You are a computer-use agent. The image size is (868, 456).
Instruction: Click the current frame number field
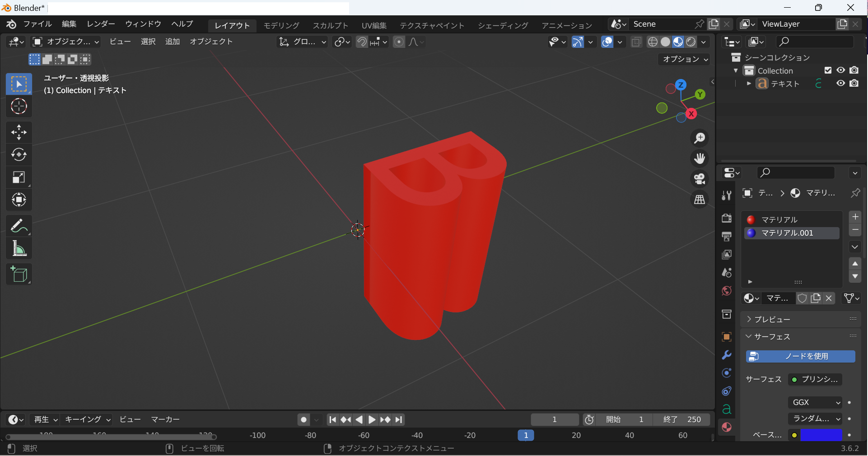click(555, 420)
